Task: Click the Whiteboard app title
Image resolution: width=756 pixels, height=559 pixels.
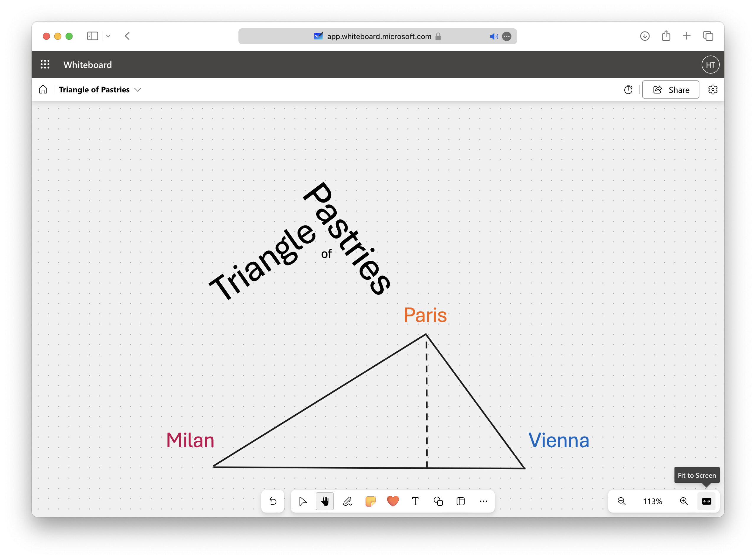Action: click(x=88, y=65)
